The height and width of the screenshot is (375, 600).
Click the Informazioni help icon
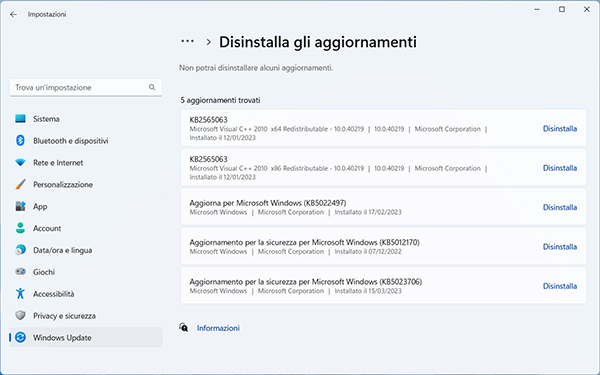184,328
